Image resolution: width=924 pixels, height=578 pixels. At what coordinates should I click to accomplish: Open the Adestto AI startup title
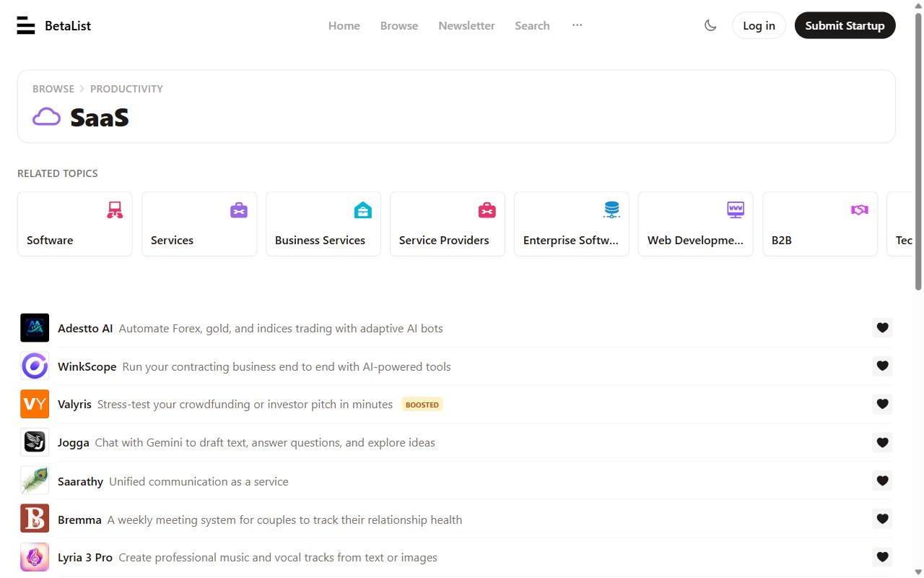(x=85, y=328)
